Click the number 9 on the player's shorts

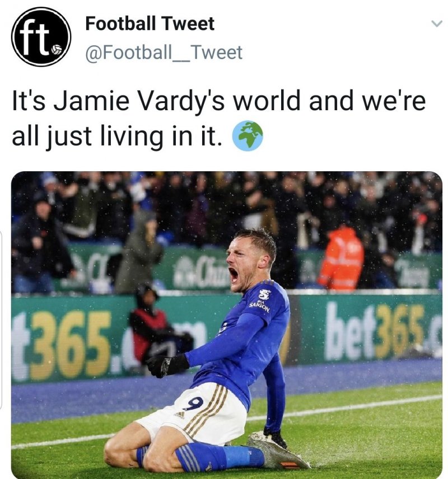195,403
